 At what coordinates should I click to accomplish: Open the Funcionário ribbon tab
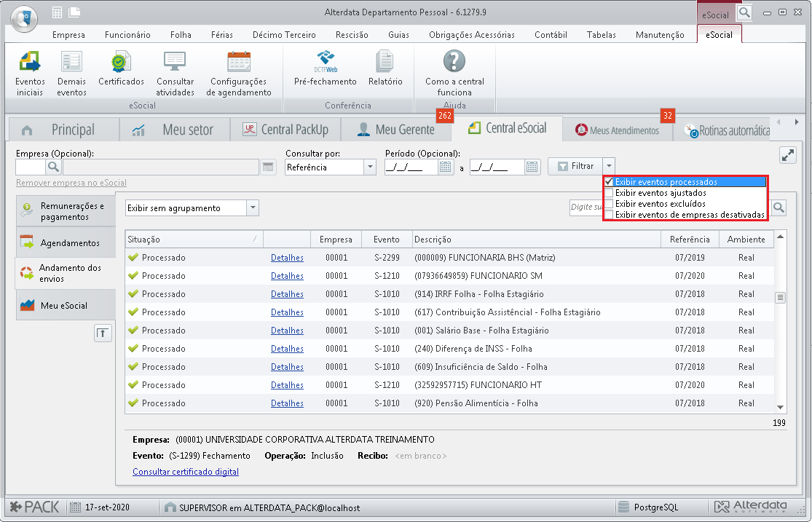(x=127, y=35)
